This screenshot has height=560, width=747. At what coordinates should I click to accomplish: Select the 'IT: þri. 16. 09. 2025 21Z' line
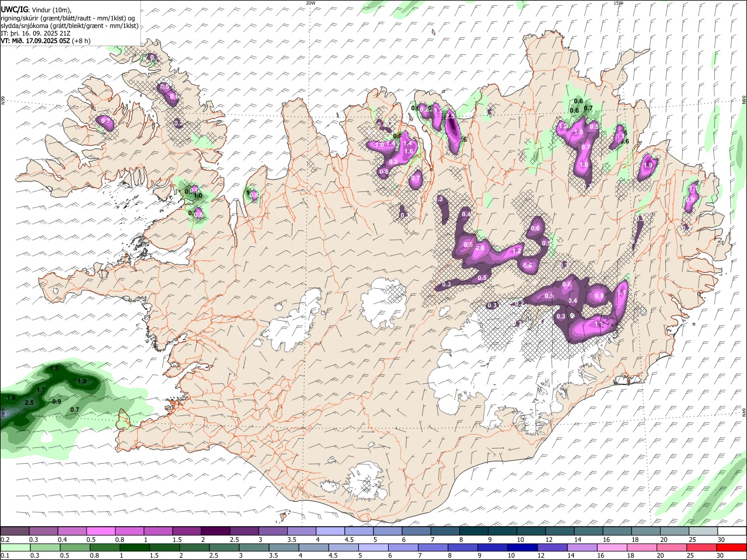[35, 33]
